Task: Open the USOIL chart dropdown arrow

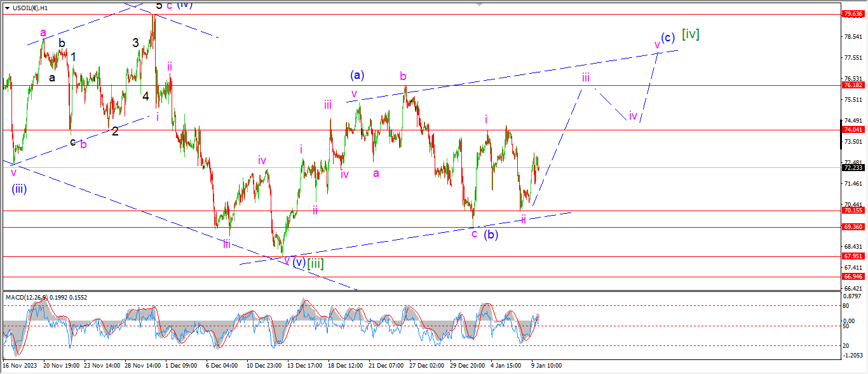Action: [7, 8]
